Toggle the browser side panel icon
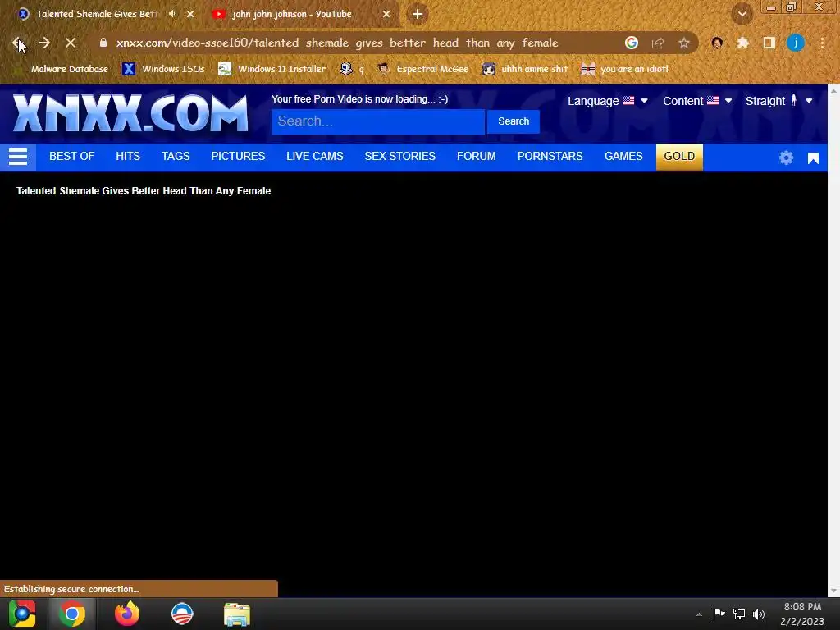The height and width of the screenshot is (630, 840). (769, 43)
